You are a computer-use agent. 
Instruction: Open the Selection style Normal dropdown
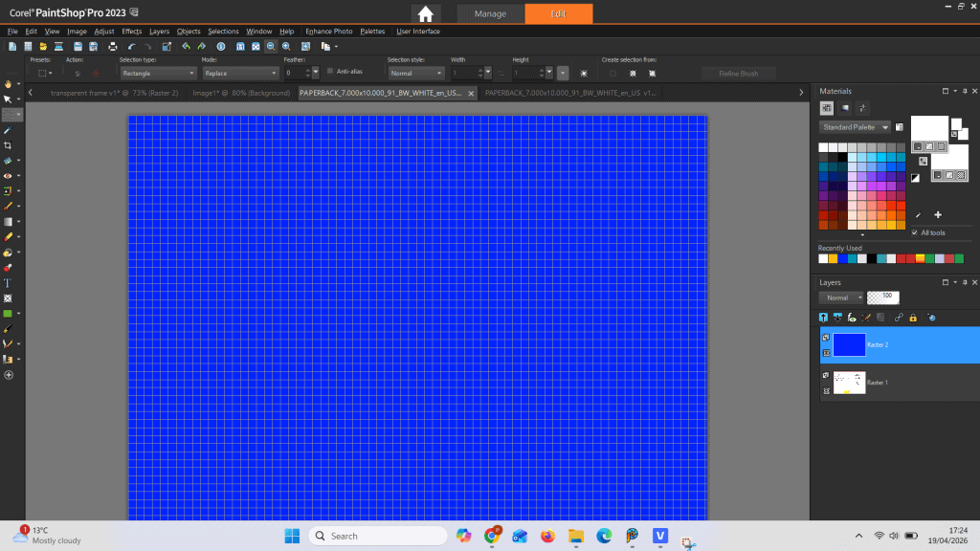click(415, 73)
